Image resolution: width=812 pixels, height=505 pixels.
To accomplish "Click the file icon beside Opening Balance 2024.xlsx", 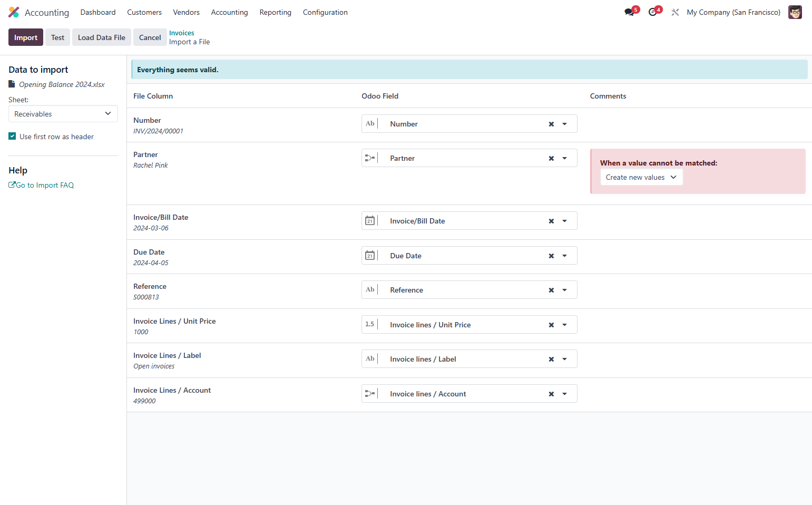I will coord(12,84).
